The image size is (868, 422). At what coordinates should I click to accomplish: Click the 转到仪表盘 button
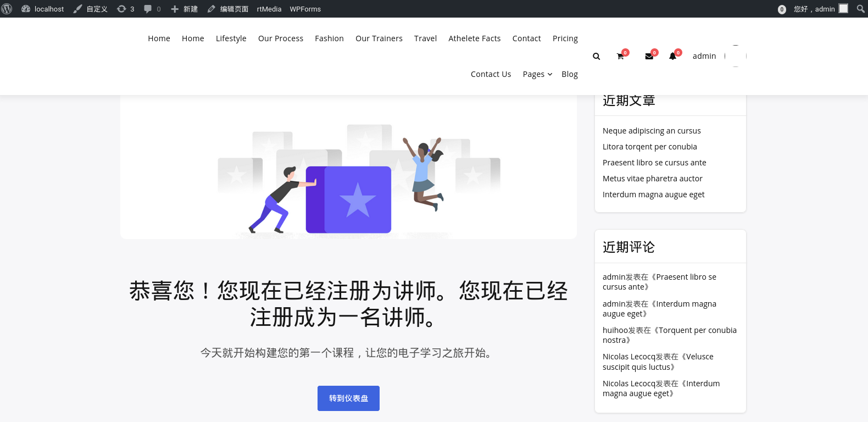pos(348,398)
